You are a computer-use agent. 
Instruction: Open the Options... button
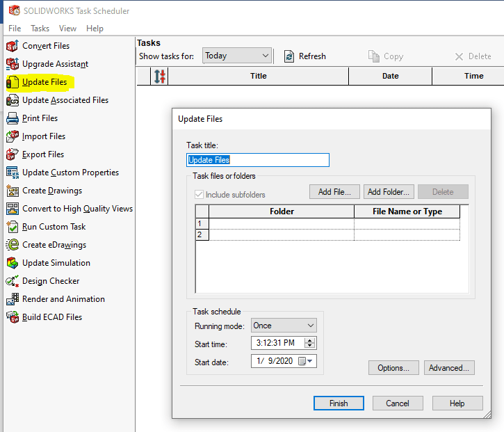click(393, 368)
